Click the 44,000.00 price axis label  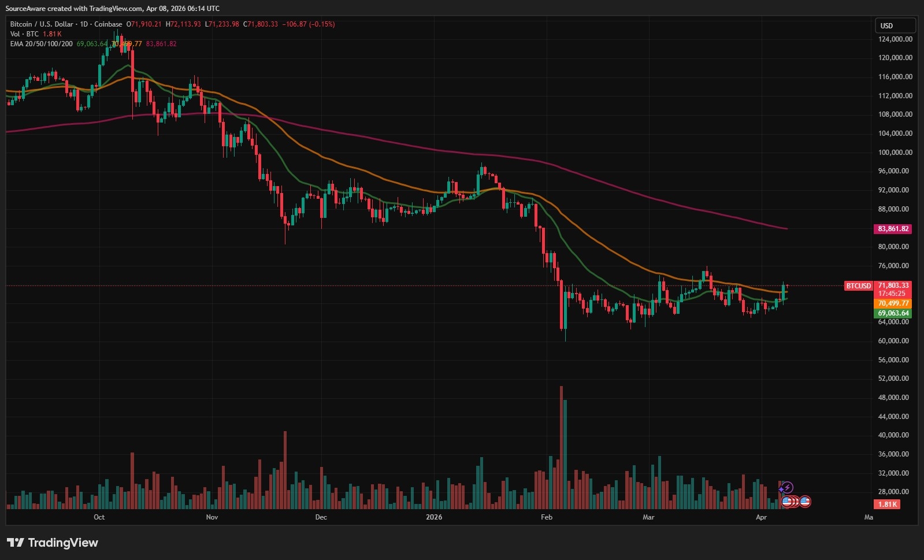click(x=893, y=417)
